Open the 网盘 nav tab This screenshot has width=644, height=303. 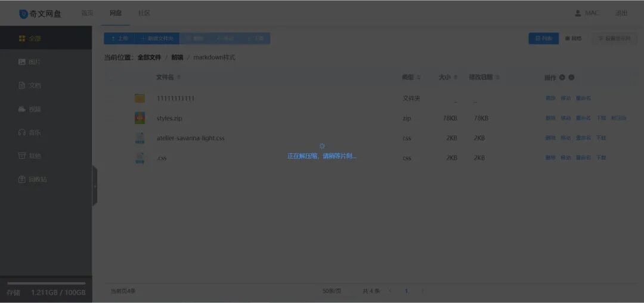coord(116,13)
